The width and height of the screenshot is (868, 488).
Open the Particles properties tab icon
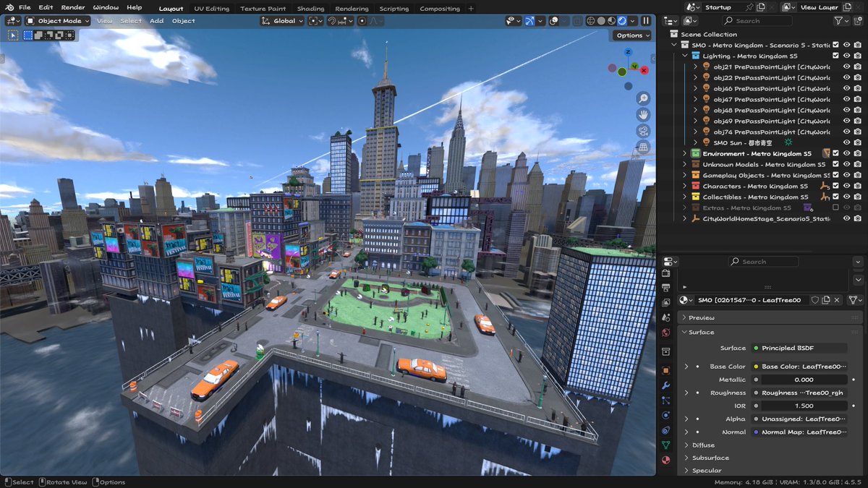(665, 400)
